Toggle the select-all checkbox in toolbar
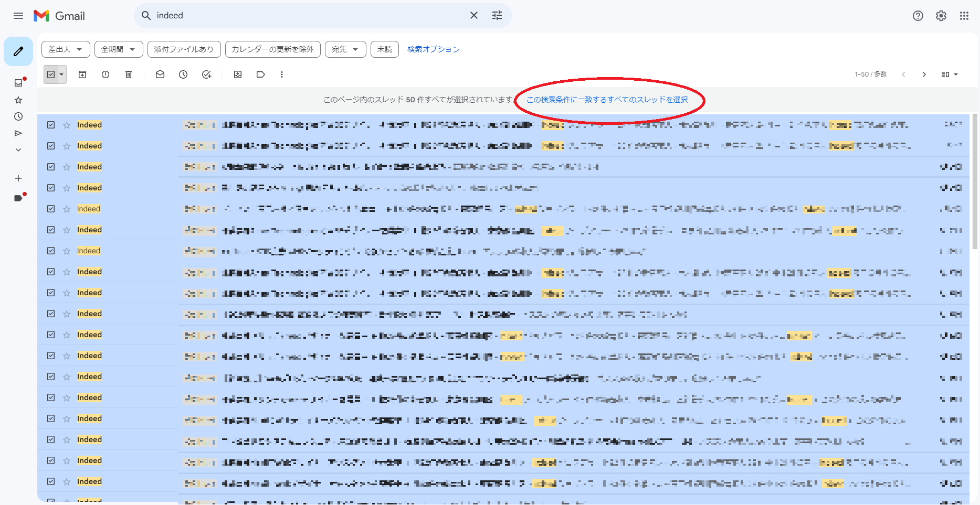Screen dimensions: 980x505 51,74
